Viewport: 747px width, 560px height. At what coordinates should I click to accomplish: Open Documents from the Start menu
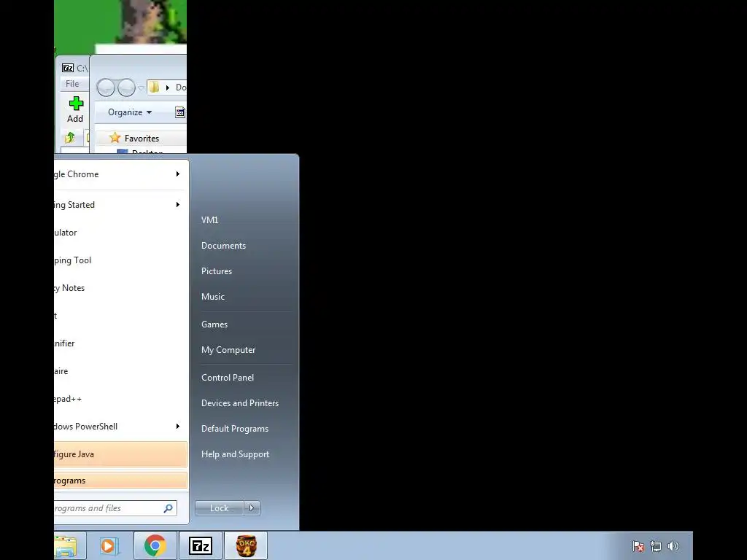[x=223, y=246]
